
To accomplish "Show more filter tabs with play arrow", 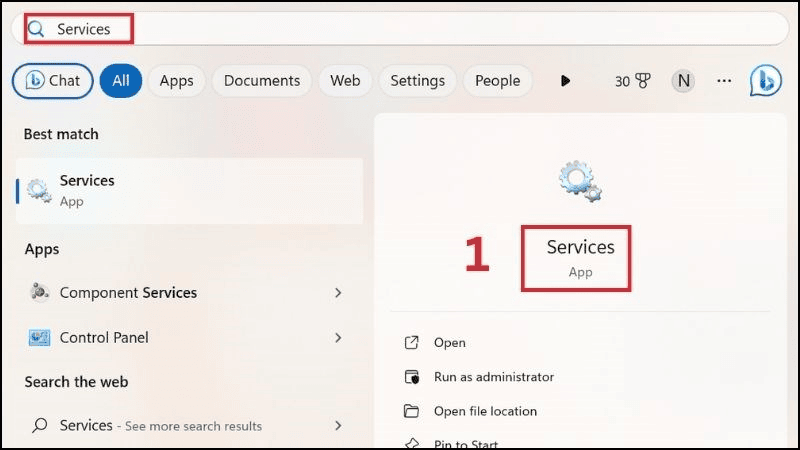I will (565, 81).
